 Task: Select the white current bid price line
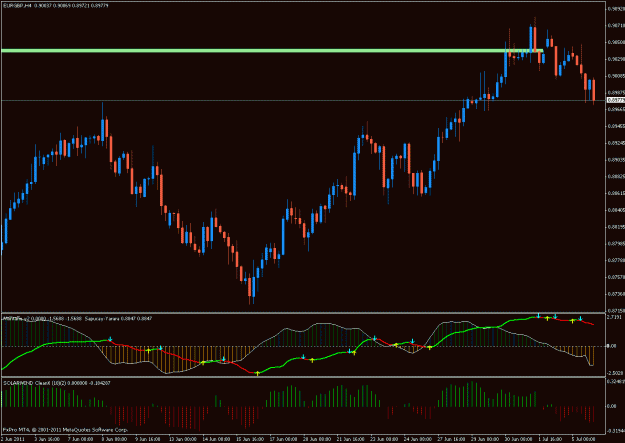(x=303, y=100)
